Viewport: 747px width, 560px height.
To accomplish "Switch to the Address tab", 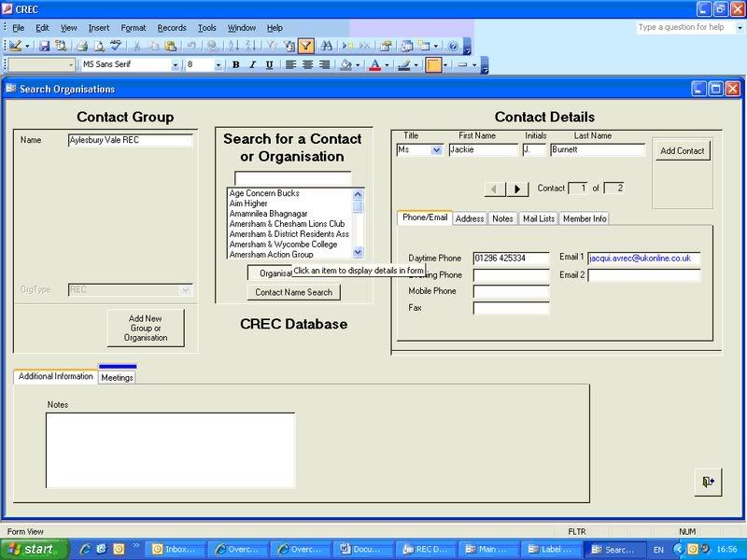I will (x=470, y=218).
